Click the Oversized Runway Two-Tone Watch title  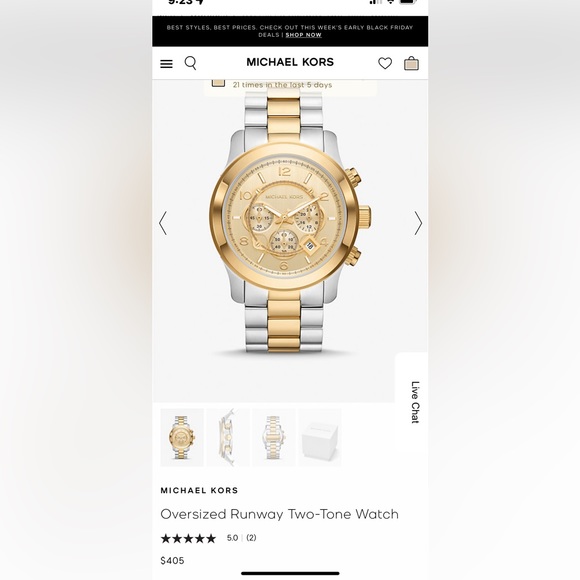tap(280, 514)
